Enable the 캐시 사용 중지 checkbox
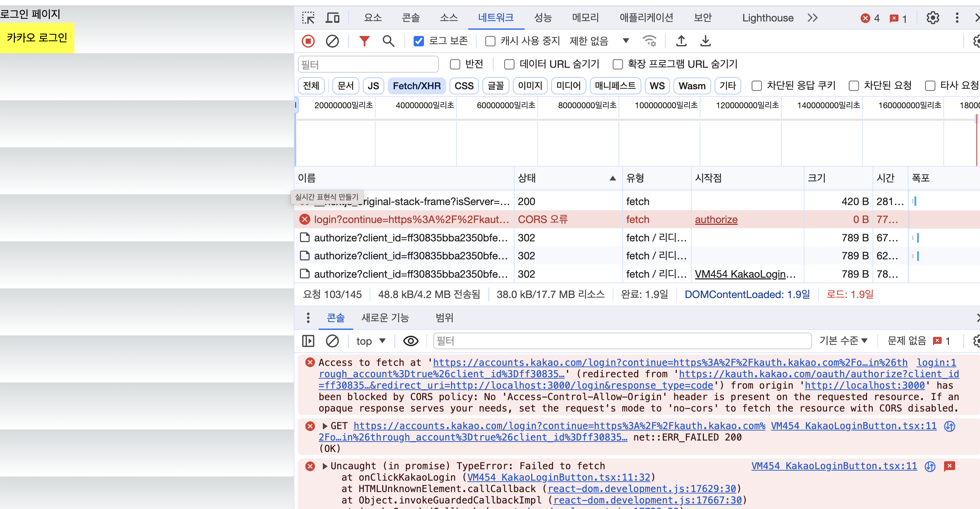 click(x=490, y=41)
